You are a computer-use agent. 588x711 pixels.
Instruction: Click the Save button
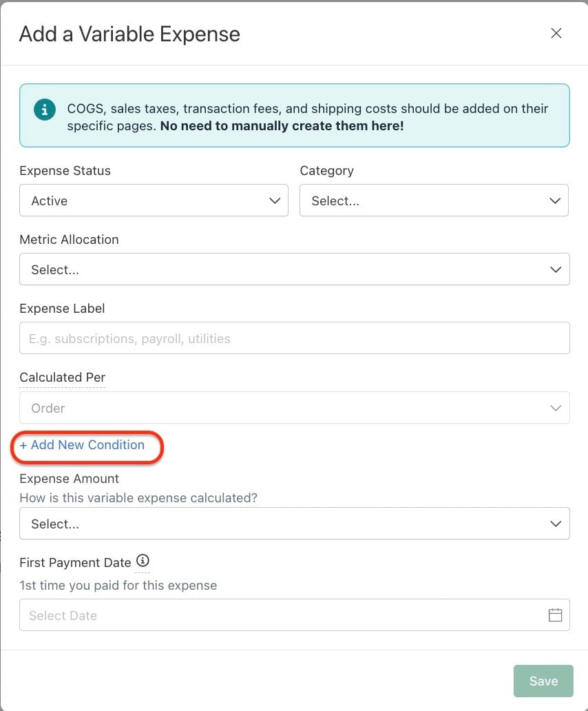coord(543,681)
